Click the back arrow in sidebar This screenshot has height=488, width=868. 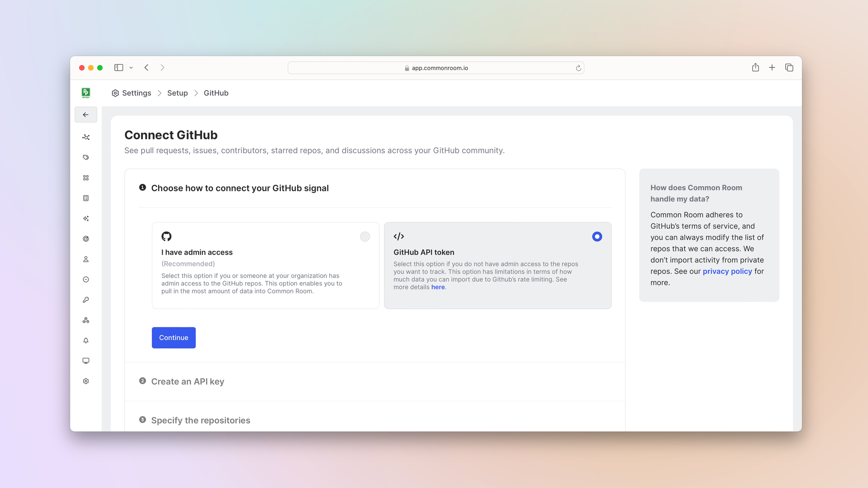(86, 115)
